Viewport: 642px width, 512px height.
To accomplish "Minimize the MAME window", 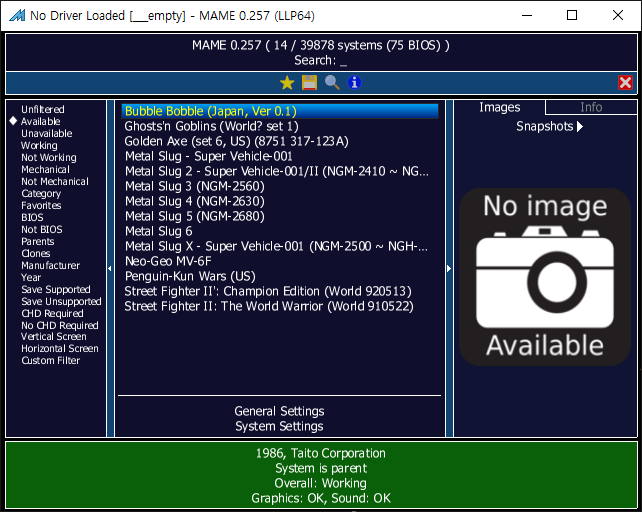I will 527,16.
